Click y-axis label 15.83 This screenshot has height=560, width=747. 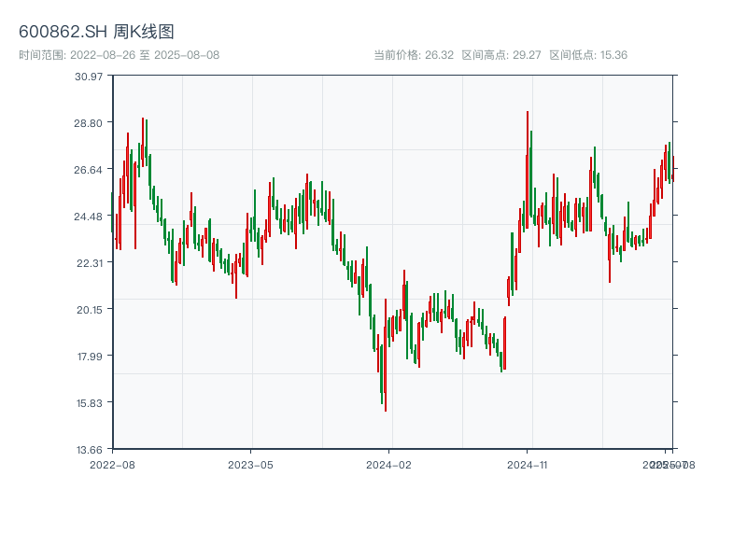tap(90, 403)
